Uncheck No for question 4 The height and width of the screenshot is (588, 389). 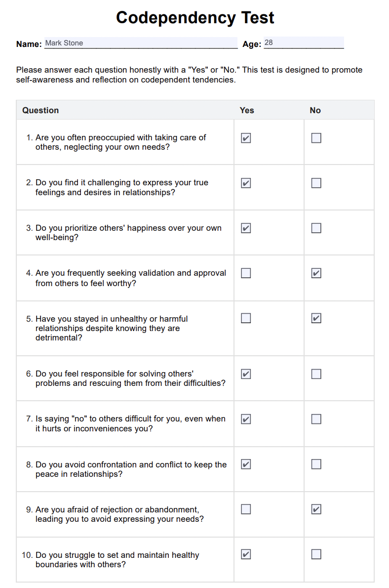click(316, 273)
